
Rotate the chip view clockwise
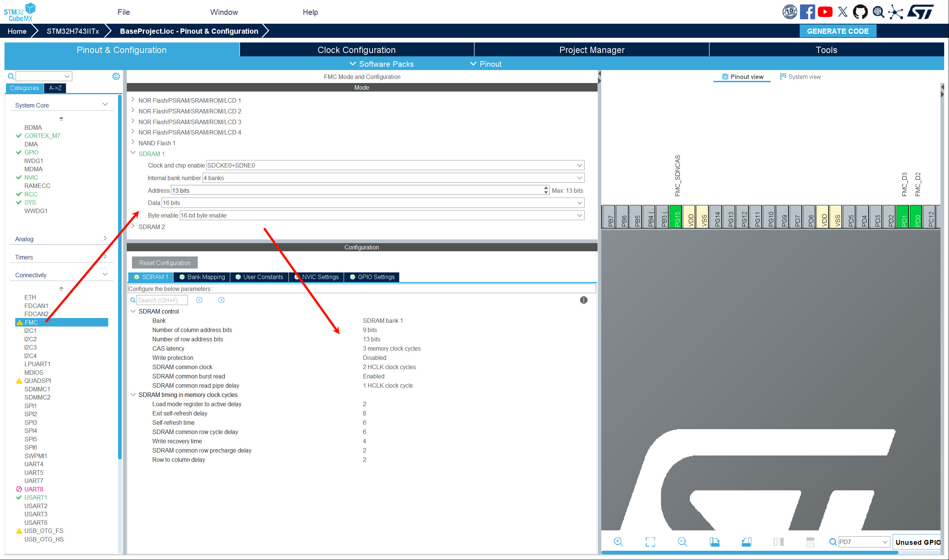click(x=714, y=542)
